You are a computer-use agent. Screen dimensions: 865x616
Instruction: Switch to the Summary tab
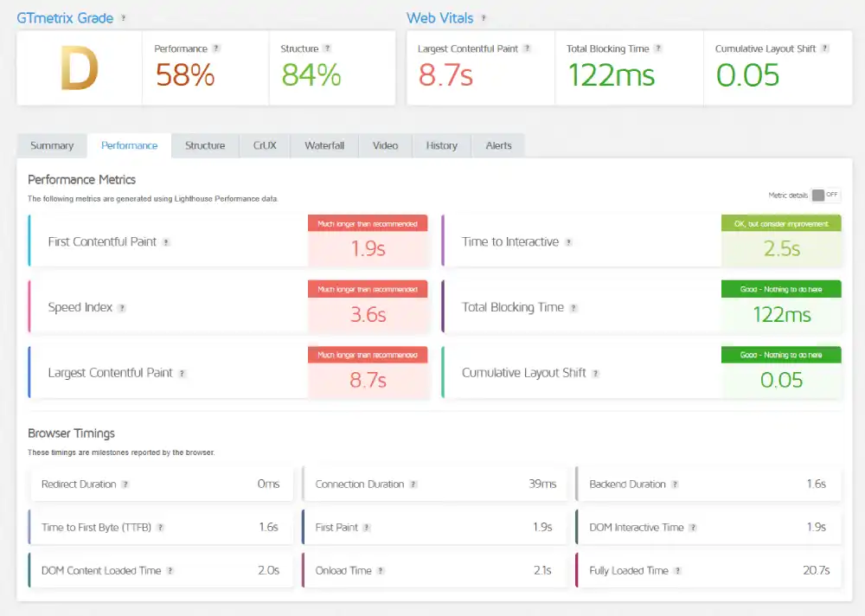click(51, 145)
